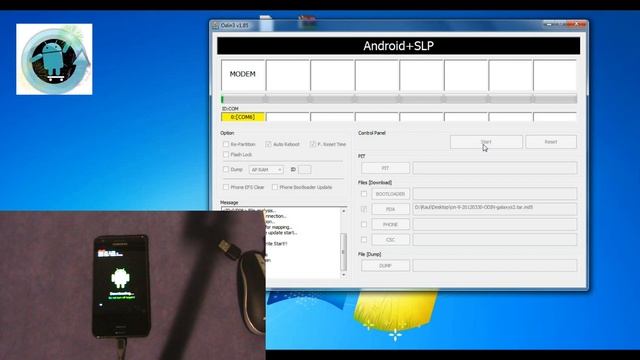Image resolution: width=640 pixels, height=360 pixels.
Task: Enable the Re-Partition checkbox
Action: click(226, 144)
